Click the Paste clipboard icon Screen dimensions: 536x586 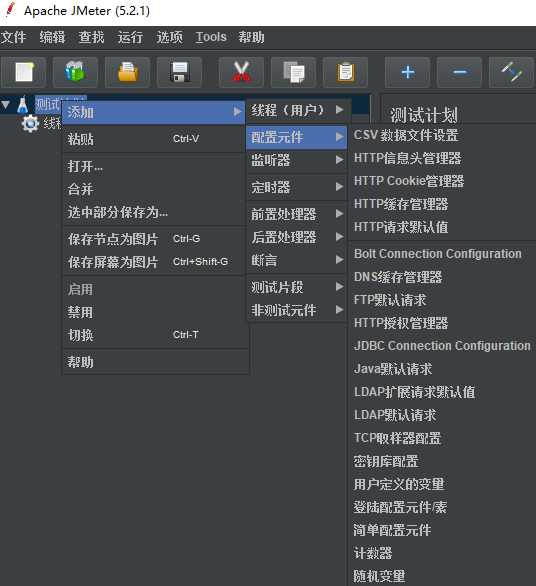[345, 72]
